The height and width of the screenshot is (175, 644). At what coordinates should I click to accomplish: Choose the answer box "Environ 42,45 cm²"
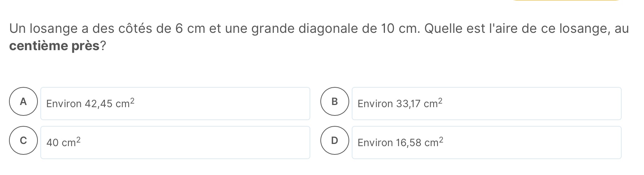(x=175, y=104)
